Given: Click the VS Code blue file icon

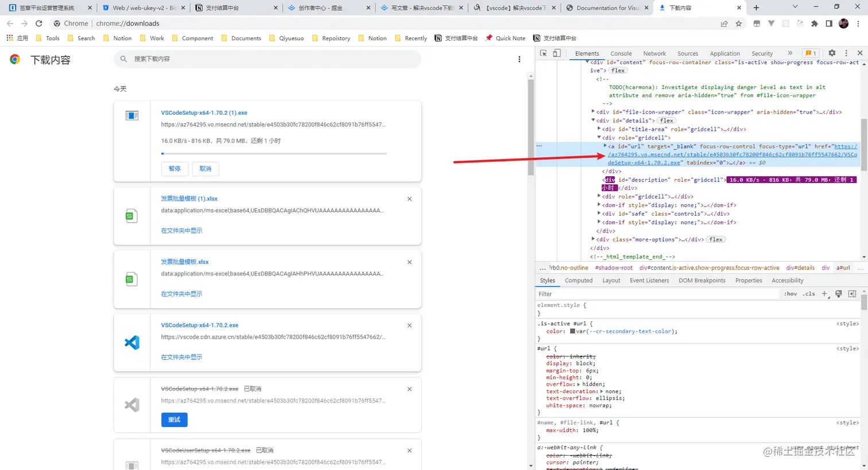Looking at the screenshot, I should pyautogui.click(x=132, y=343).
